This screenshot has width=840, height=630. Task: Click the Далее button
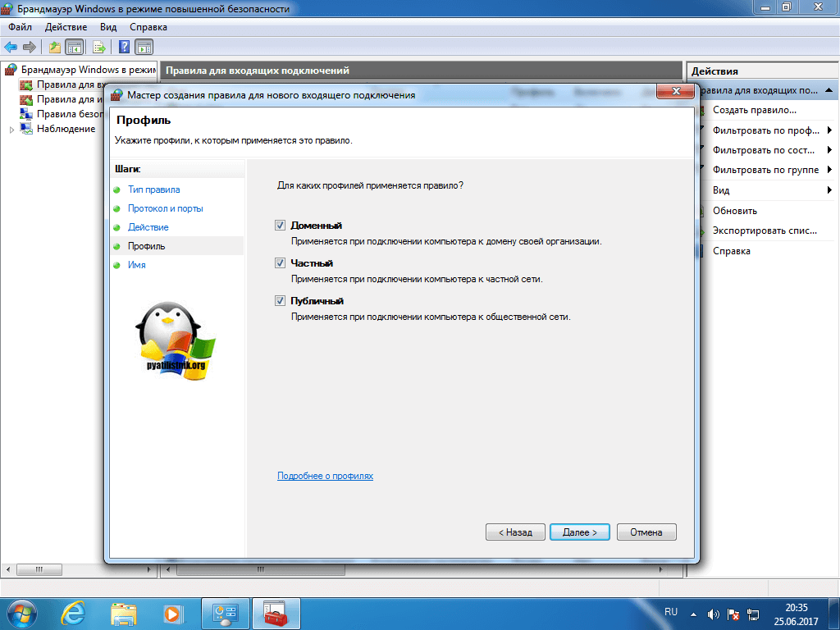pyautogui.click(x=579, y=532)
